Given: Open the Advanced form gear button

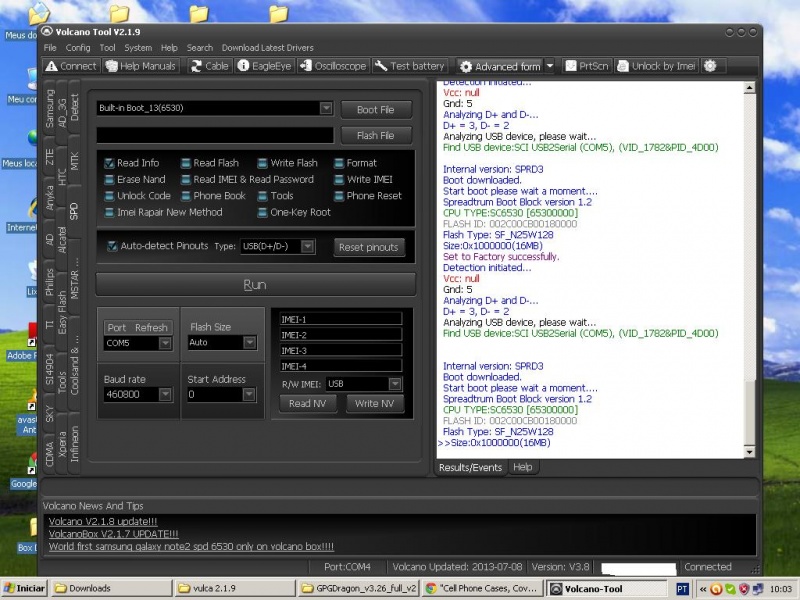Looking at the screenshot, I should point(500,66).
